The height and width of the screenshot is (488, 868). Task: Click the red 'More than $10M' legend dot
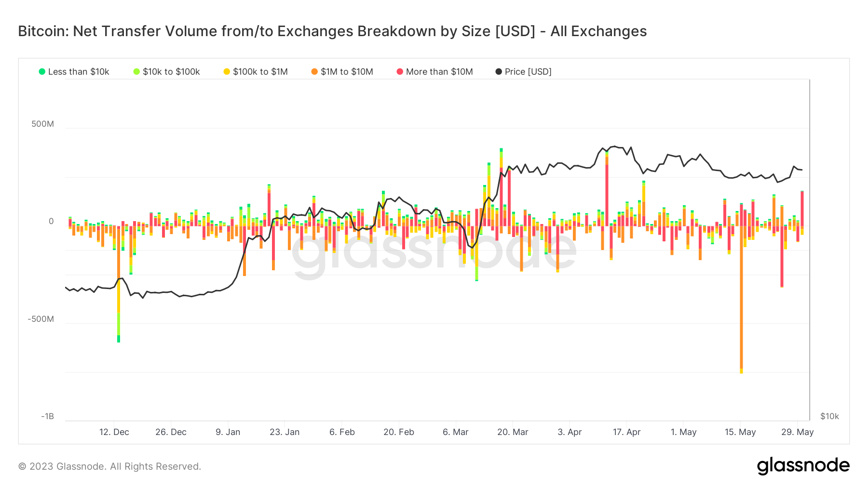point(400,72)
